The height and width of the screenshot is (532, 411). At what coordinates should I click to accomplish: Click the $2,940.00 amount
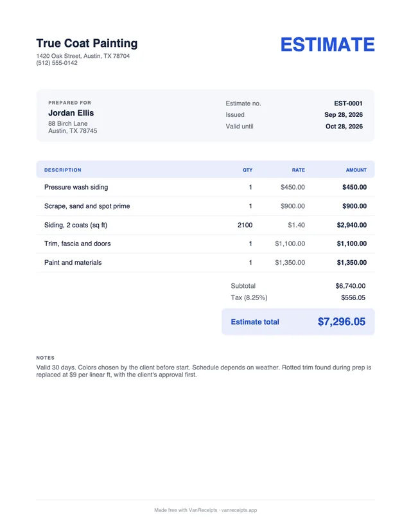click(352, 225)
